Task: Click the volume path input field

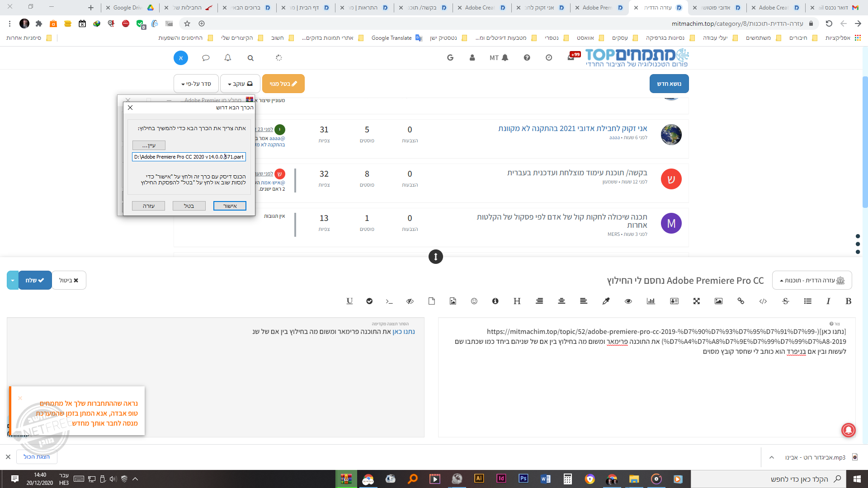Action: [x=189, y=157]
